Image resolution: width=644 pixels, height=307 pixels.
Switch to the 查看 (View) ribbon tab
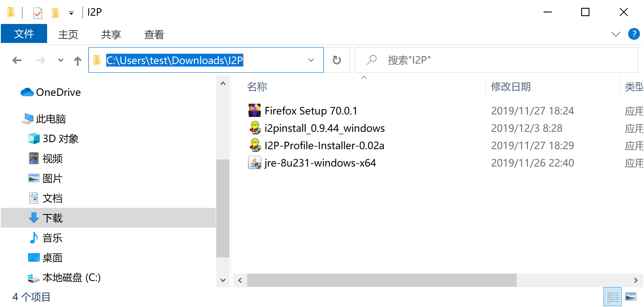[154, 35]
